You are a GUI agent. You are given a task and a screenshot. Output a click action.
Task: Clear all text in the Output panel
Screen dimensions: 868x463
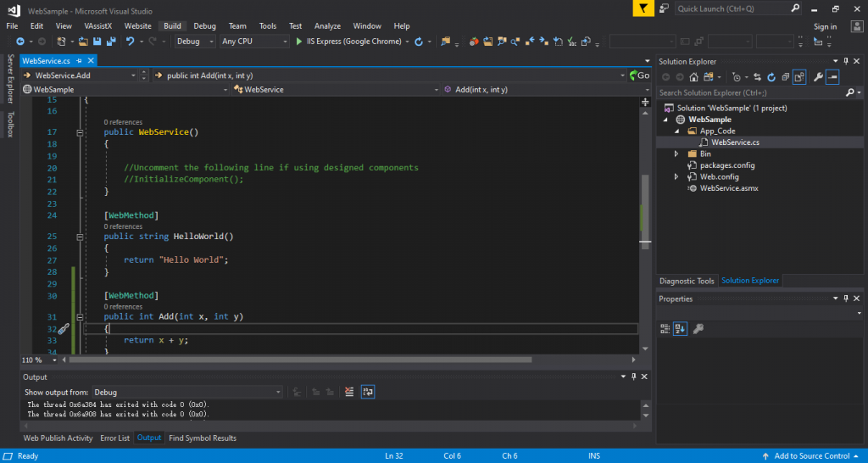(x=349, y=392)
